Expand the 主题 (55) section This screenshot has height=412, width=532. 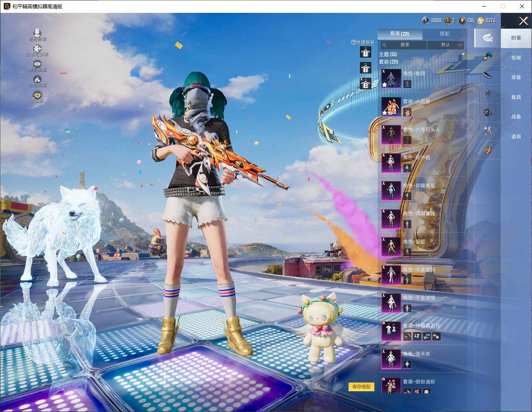coord(421,54)
